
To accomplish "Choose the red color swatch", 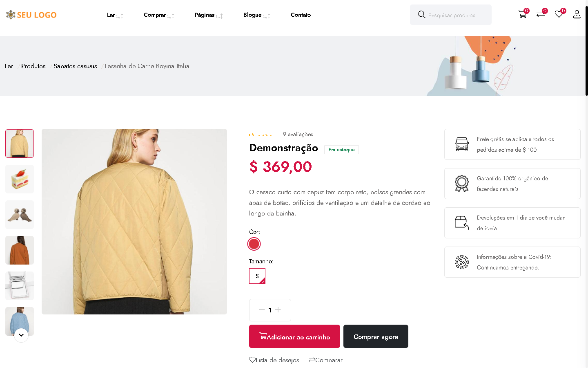I will pyautogui.click(x=254, y=244).
